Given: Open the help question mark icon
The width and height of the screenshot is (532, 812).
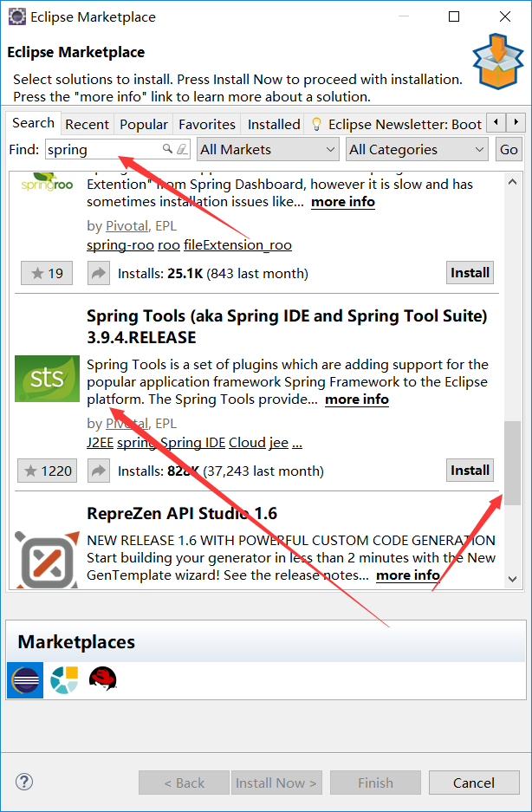Looking at the screenshot, I should pos(24,782).
